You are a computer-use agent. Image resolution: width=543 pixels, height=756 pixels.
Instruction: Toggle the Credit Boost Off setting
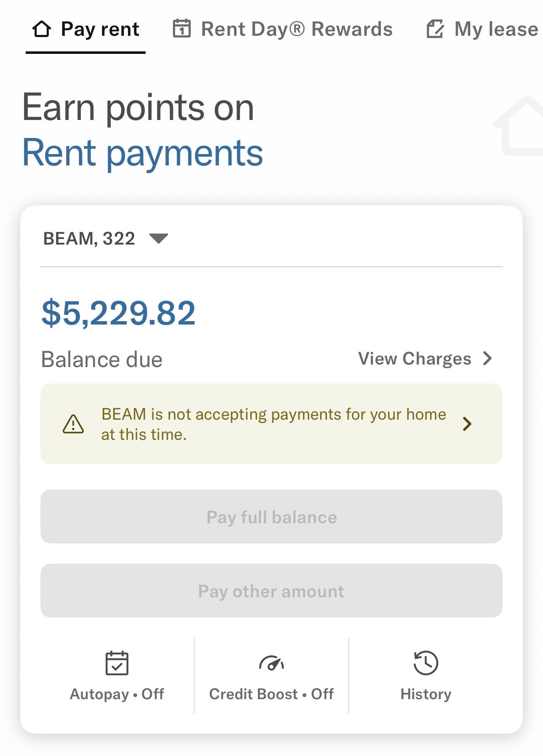(271, 694)
